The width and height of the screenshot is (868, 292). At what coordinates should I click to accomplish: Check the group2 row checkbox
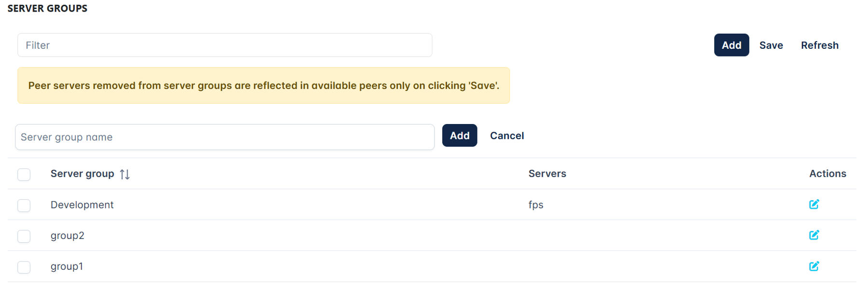point(24,236)
